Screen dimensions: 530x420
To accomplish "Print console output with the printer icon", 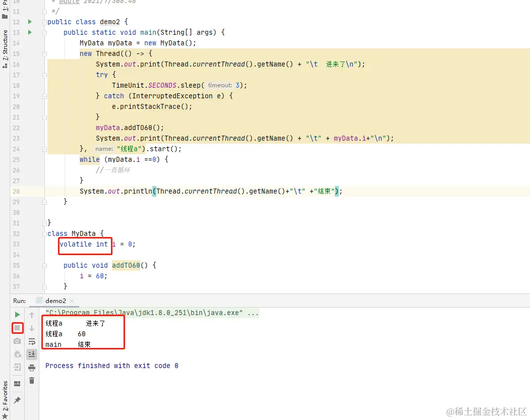I will pos(32,367).
